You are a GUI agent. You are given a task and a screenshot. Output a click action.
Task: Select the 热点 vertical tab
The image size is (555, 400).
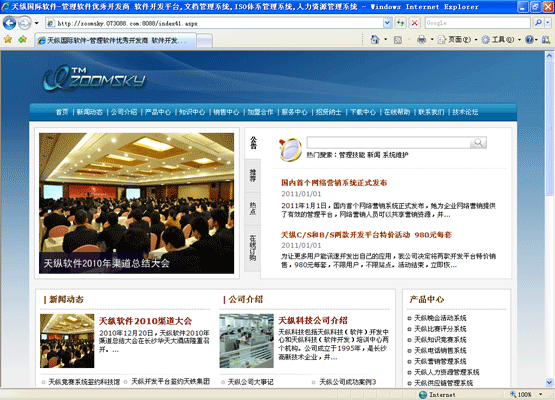point(253,208)
